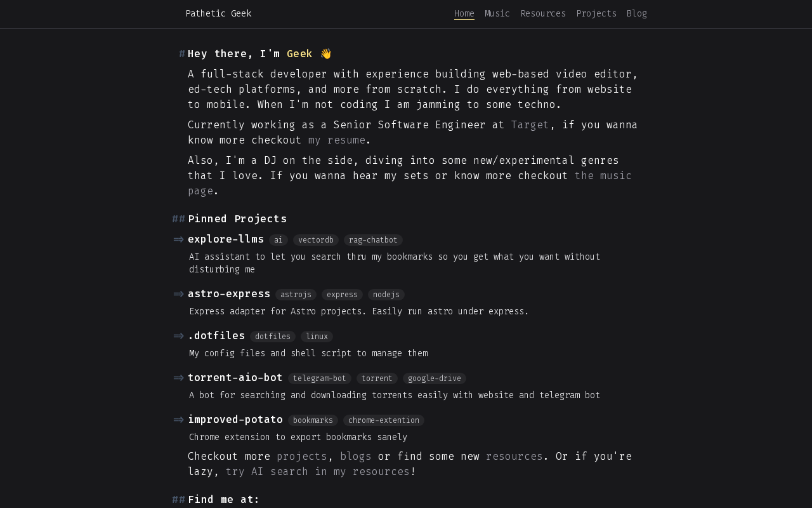Switch to the Projects nav item

point(596,13)
